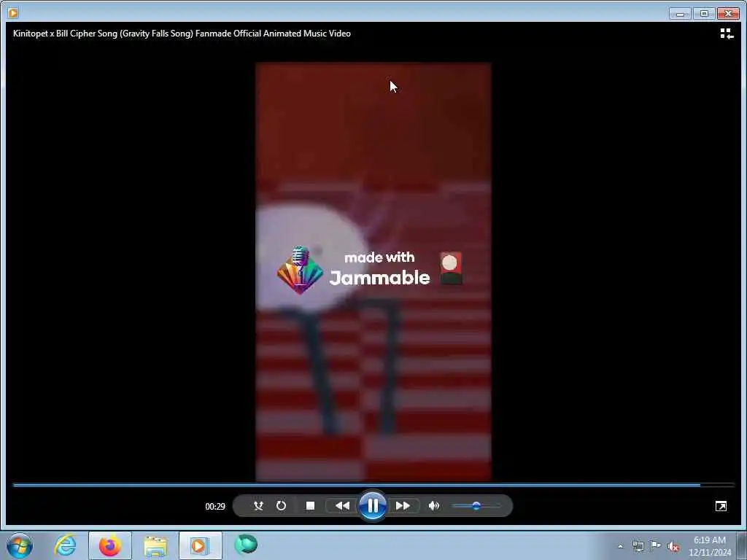View the video in full screen

click(x=721, y=506)
